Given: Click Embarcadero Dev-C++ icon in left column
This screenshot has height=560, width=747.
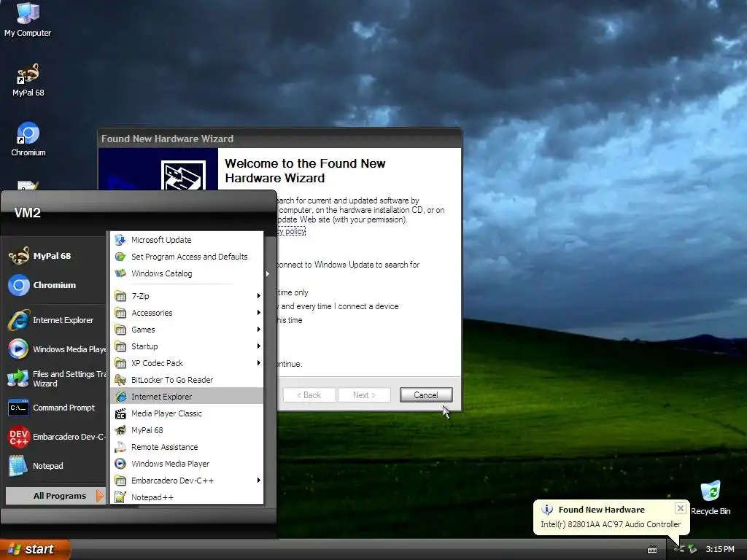Looking at the screenshot, I should [x=18, y=437].
